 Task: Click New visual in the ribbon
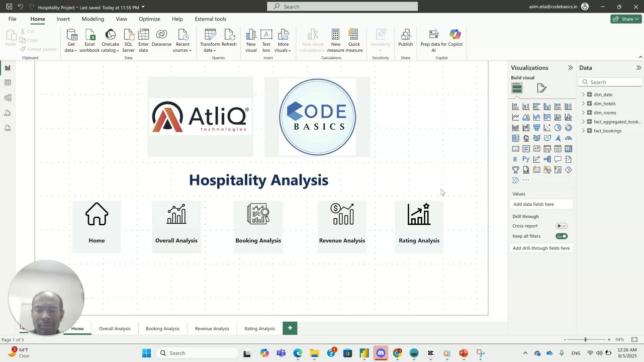point(251,41)
